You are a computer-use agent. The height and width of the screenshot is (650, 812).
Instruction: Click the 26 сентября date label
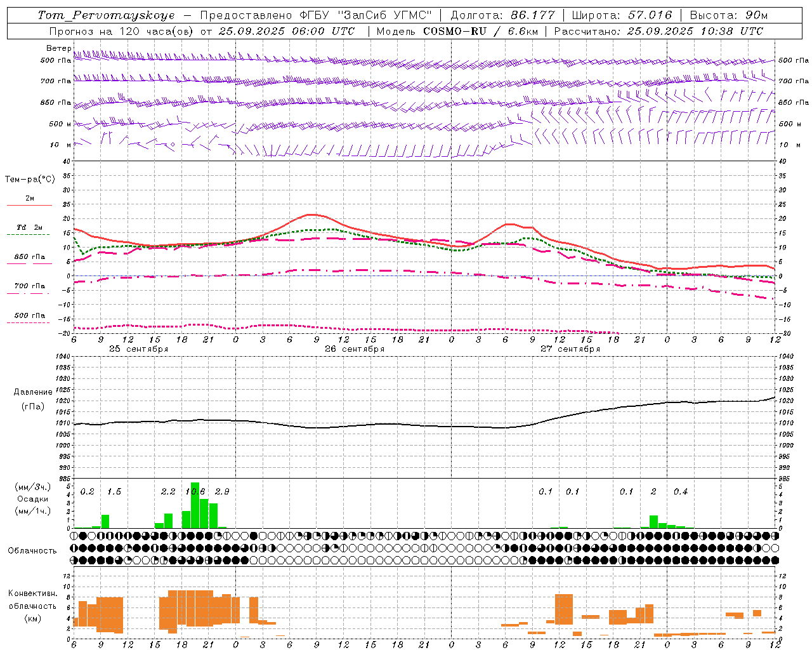coord(355,349)
